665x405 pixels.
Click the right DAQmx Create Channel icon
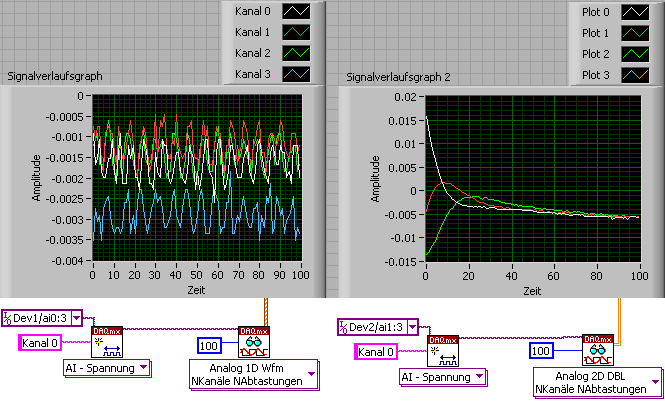443,351
